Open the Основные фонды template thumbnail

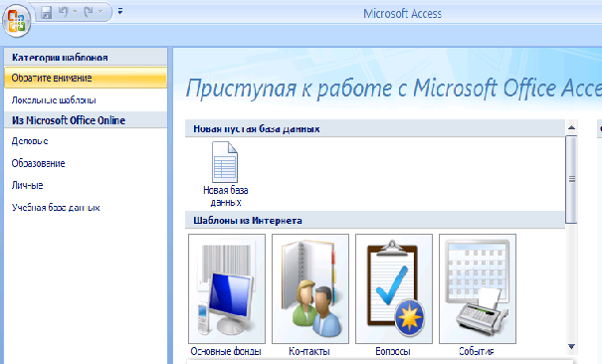click(227, 288)
